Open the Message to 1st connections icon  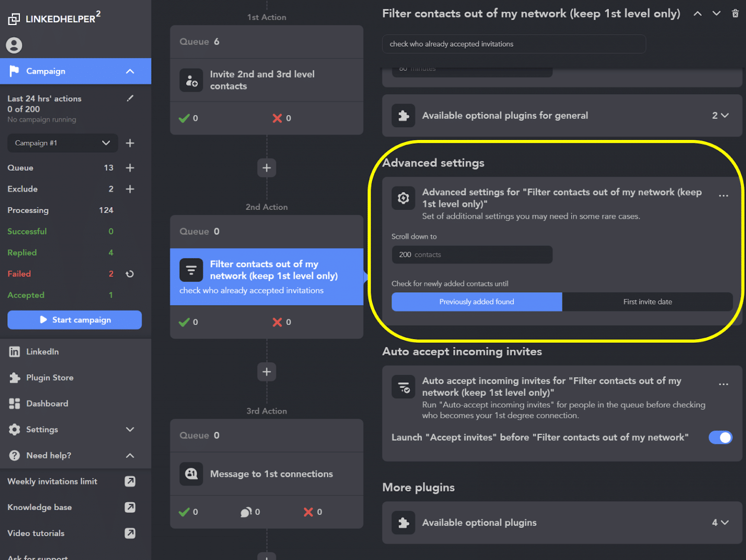pyautogui.click(x=191, y=474)
